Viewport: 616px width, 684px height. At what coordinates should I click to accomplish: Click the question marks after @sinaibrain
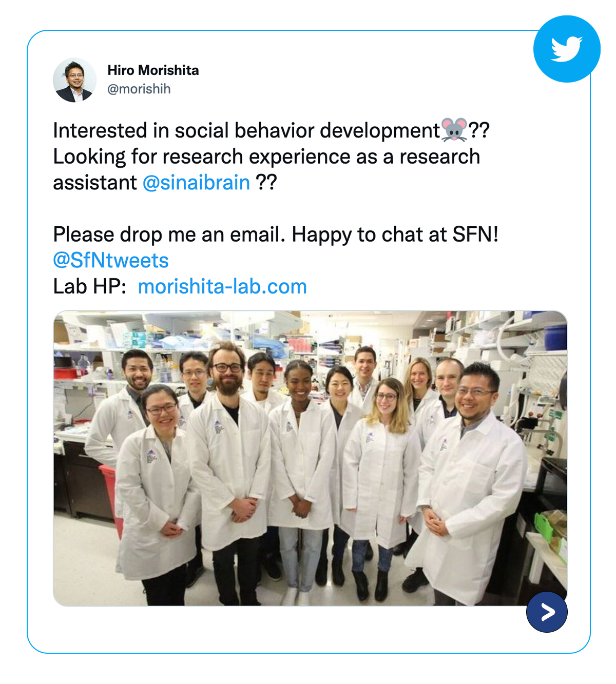tap(266, 183)
